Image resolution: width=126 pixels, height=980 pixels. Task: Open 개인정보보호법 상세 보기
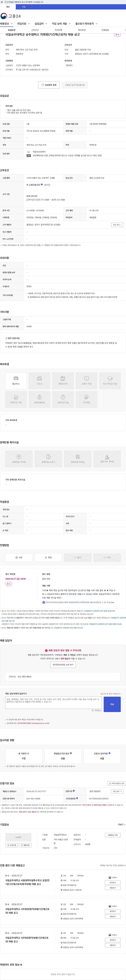click(x=63, y=665)
